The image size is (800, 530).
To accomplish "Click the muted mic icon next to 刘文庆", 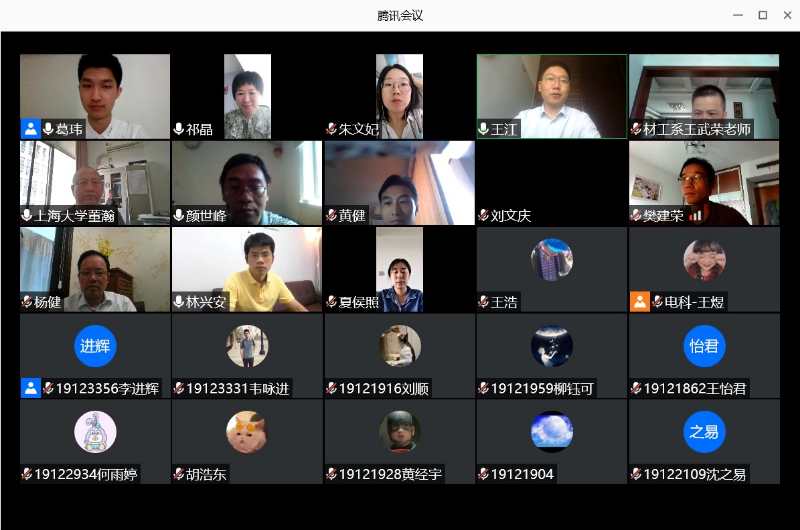I will coord(484,215).
